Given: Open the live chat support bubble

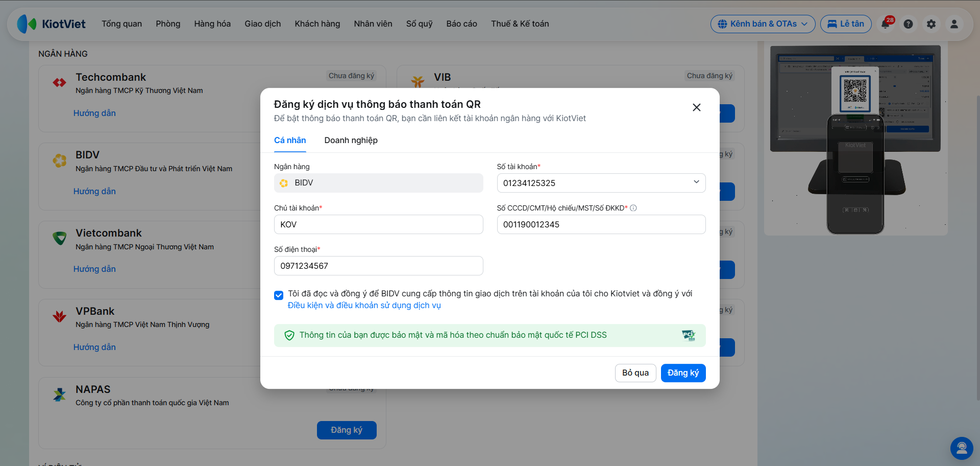Looking at the screenshot, I should point(962,448).
